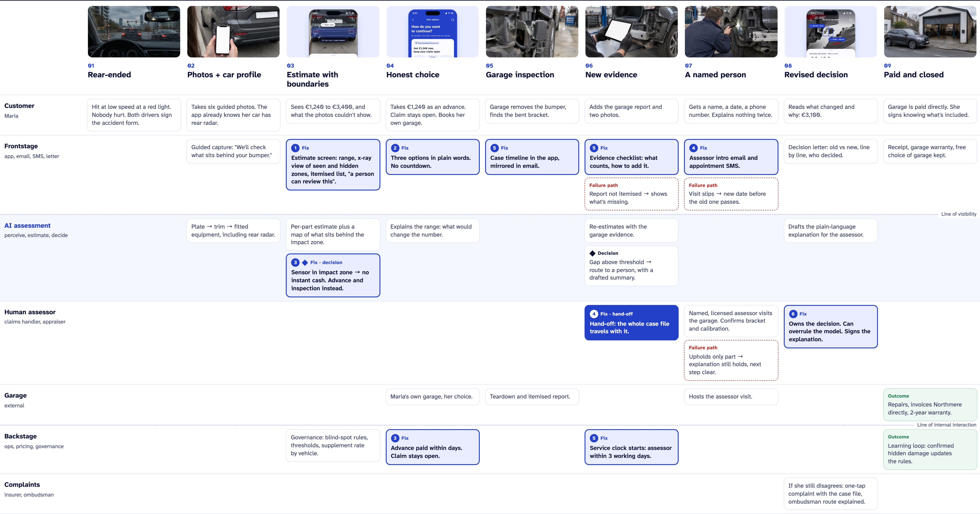Screen dimensions: 980x514
Task: Click the number 5 badge on Evidence checklist card
Action: [594, 148]
